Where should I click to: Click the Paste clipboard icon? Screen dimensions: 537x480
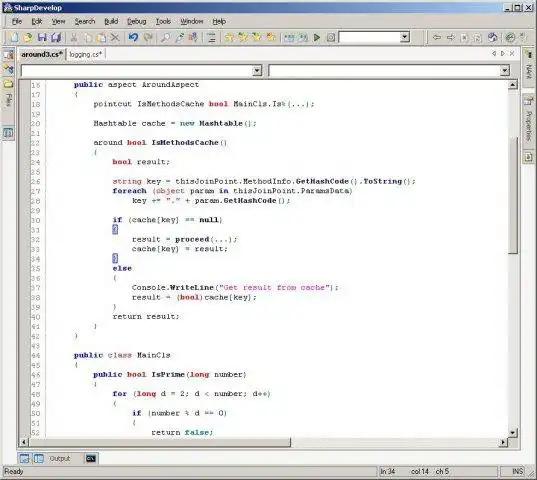[102, 37]
